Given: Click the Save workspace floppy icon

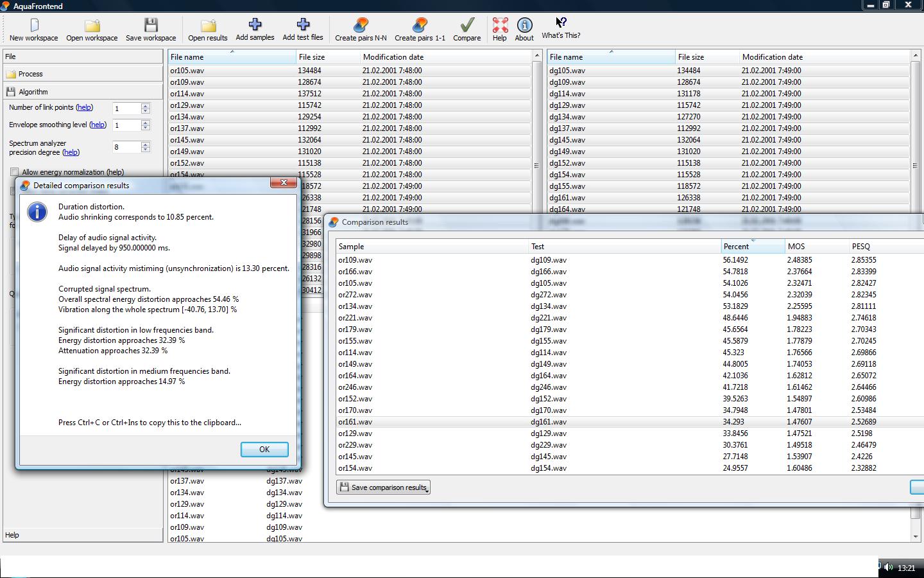Looking at the screenshot, I should point(151,25).
